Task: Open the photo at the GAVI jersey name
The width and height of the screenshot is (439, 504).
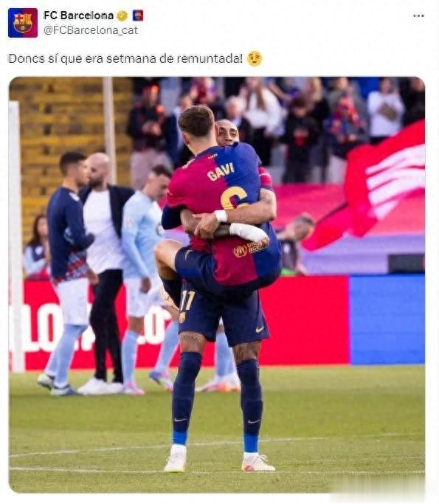Action: tap(221, 172)
